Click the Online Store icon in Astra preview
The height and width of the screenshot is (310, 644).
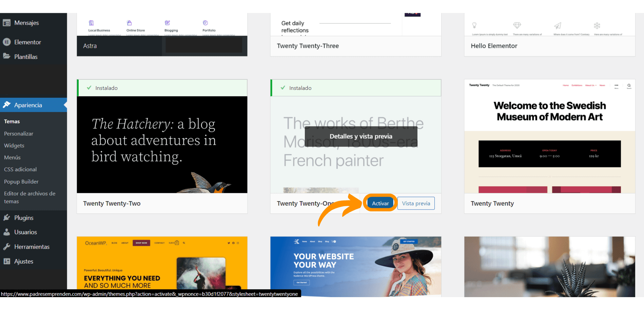pos(129,23)
